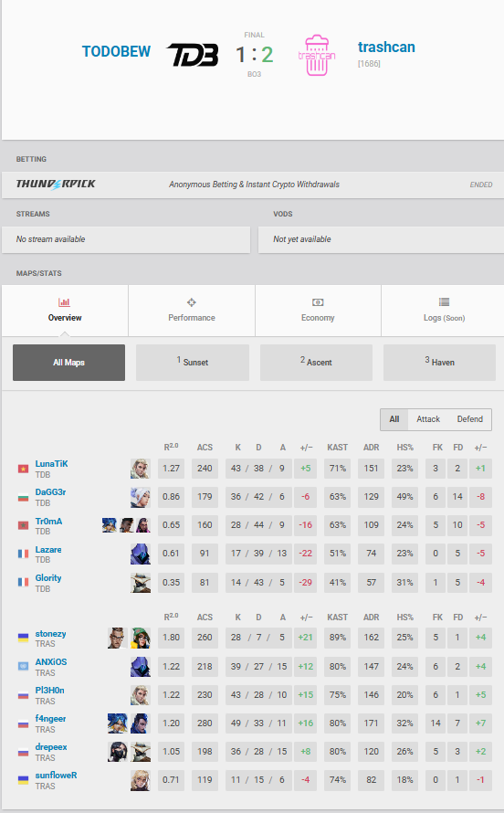The height and width of the screenshot is (813, 504).
Task: Click stonezy's Ukraine flag icon
Action: [x=23, y=639]
